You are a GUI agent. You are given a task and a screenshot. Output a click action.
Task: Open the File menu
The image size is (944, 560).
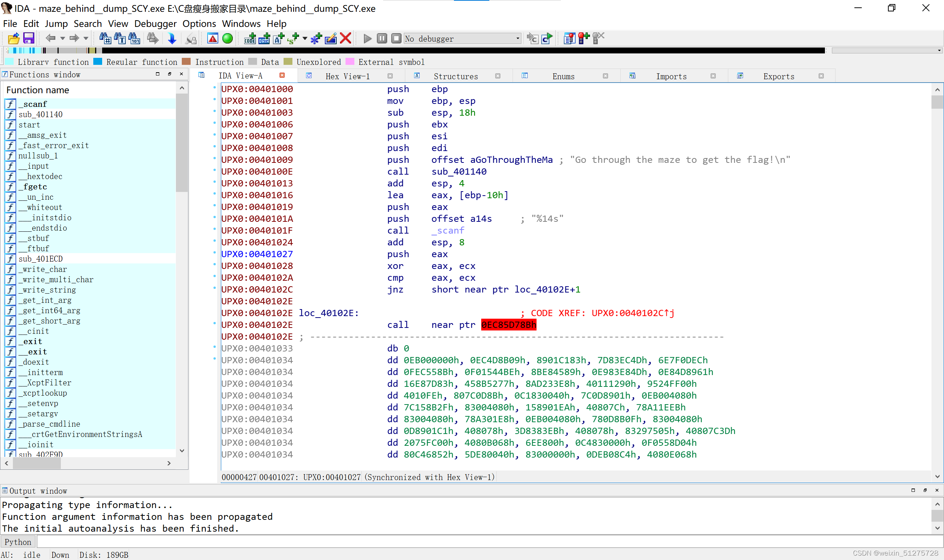click(10, 24)
